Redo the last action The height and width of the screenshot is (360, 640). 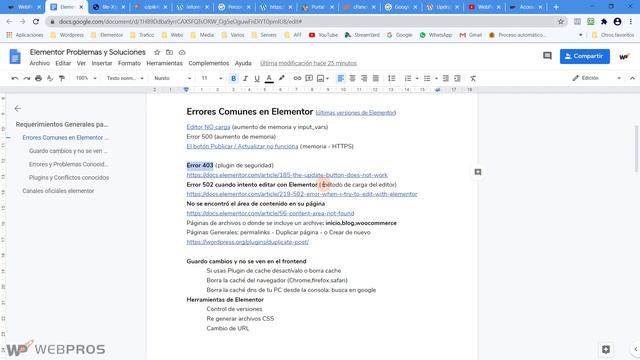click(x=27, y=78)
